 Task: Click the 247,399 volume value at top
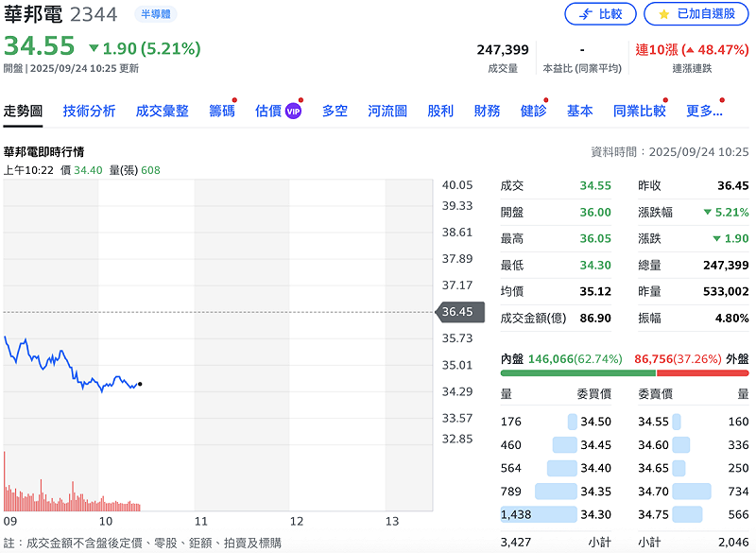point(503,50)
